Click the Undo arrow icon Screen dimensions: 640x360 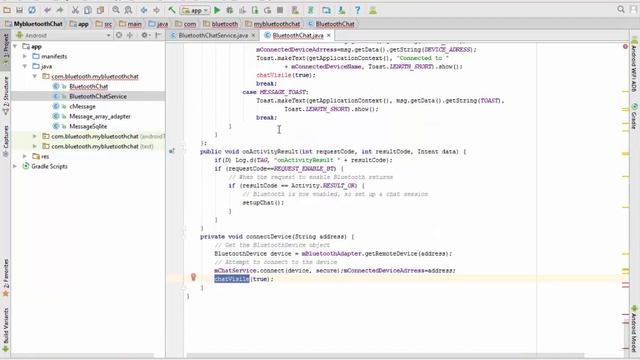click(x=47, y=10)
